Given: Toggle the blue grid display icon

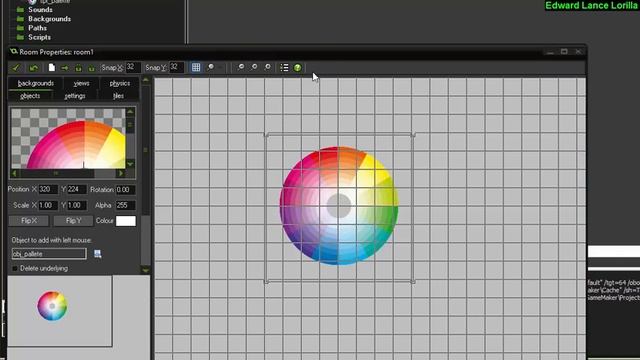Looking at the screenshot, I should coord(196,67).
